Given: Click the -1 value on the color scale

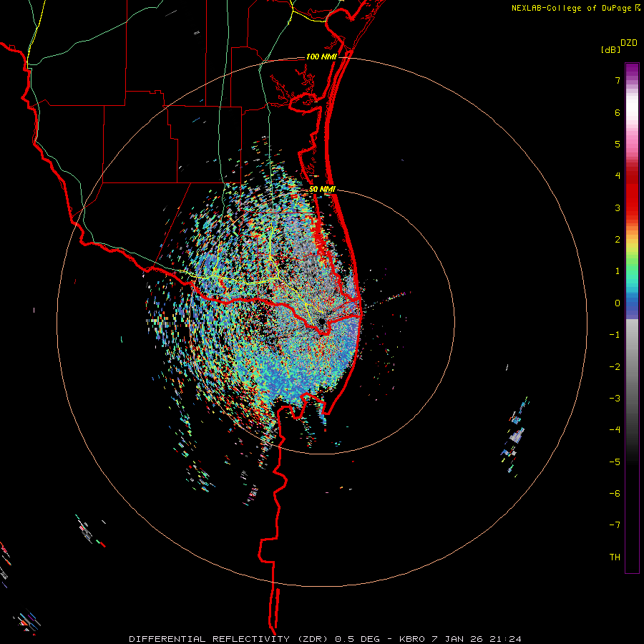Looking at the screenshot, I should 615,335.
